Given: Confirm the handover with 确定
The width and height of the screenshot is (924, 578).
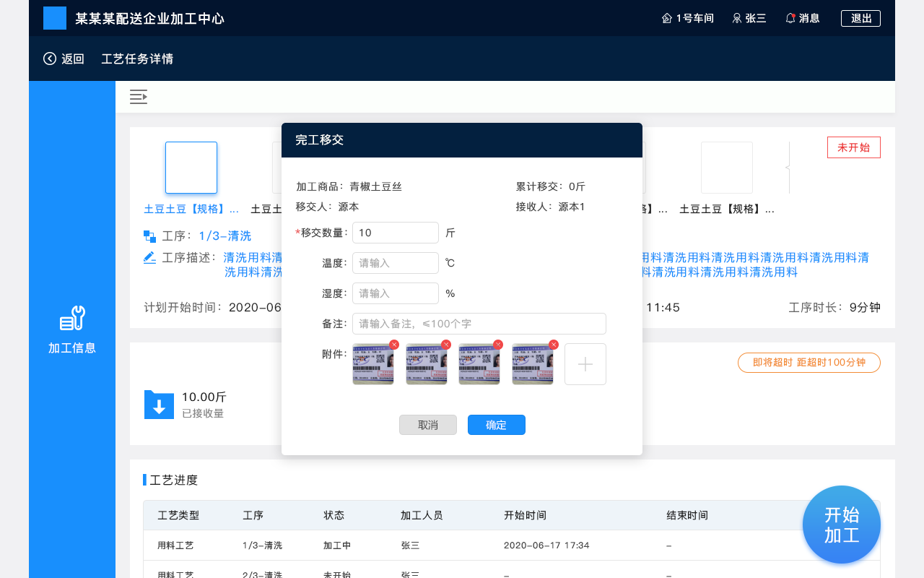Looking at the screenshot, I should (x=496, y=424).
